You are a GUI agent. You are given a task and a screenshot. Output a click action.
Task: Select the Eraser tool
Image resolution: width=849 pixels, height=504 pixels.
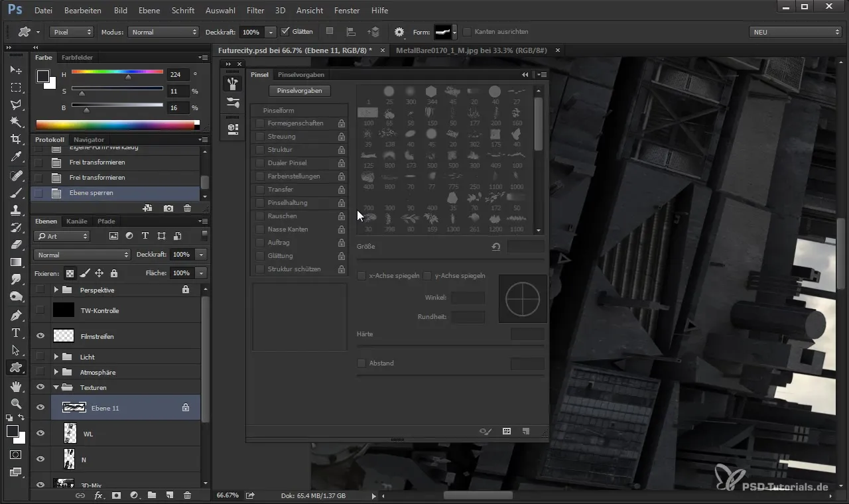[x=16, y=245]
